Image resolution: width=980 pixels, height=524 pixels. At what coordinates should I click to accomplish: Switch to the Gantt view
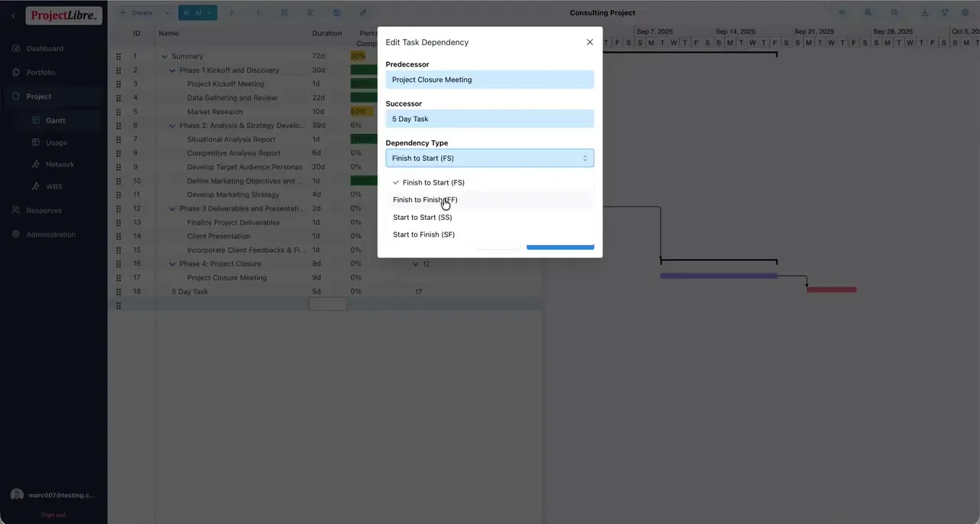[x=55, y=120]
